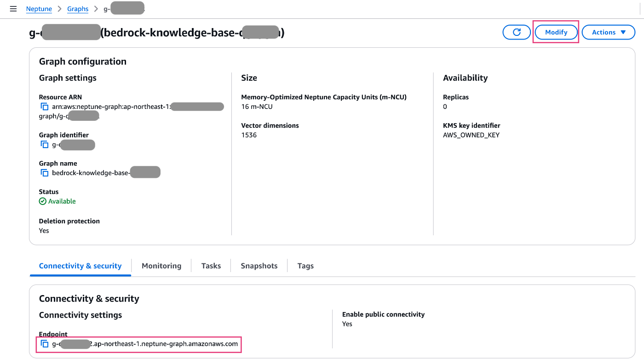Copy the Endpoint address
644x364 pixels.
pyautogui.click(x=45, y=344)
